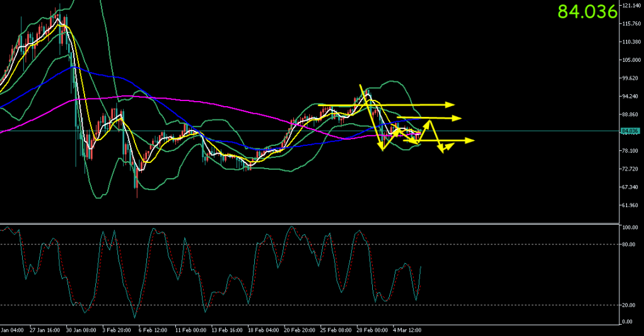Click the 105.000 price axis label
This screenshot has height=336, width=644.
click(631, 60)
